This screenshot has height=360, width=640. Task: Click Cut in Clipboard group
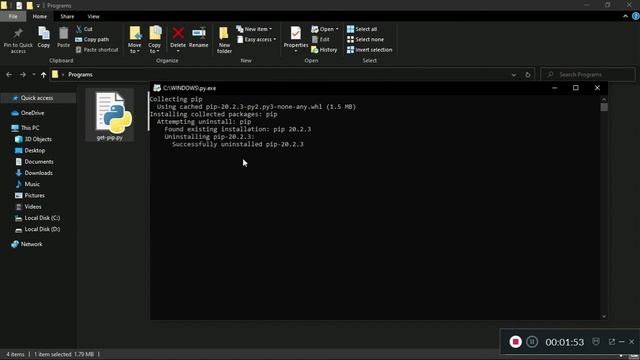pos(84,29)
